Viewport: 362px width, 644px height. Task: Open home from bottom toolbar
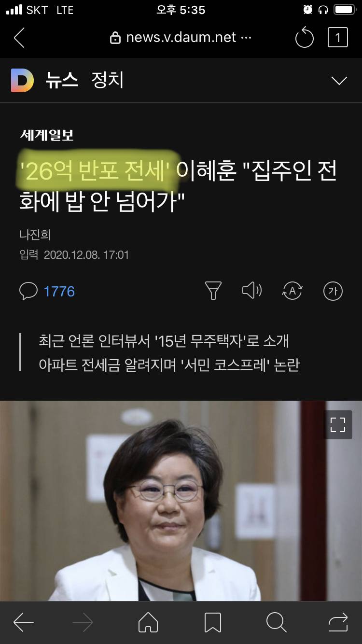pyautogui.click(x=148, y=623)
